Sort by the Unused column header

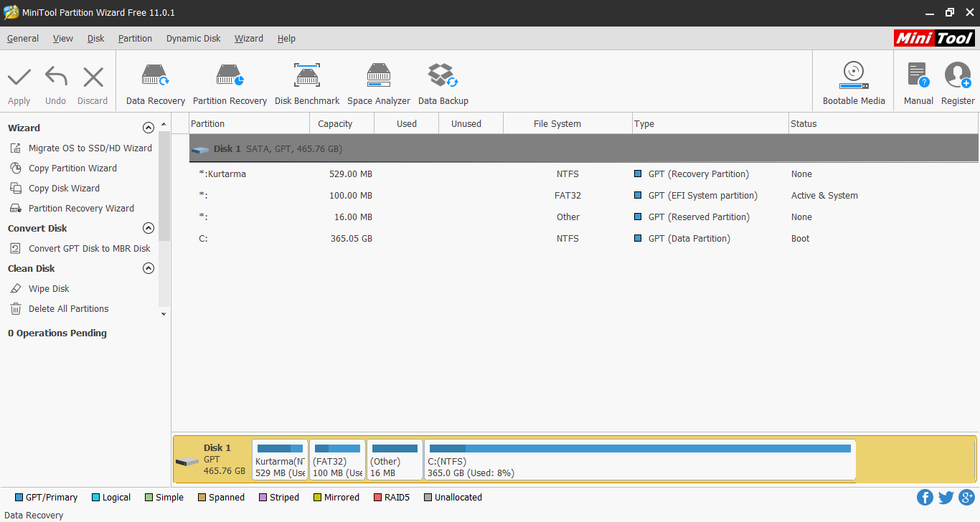(471, 124)
